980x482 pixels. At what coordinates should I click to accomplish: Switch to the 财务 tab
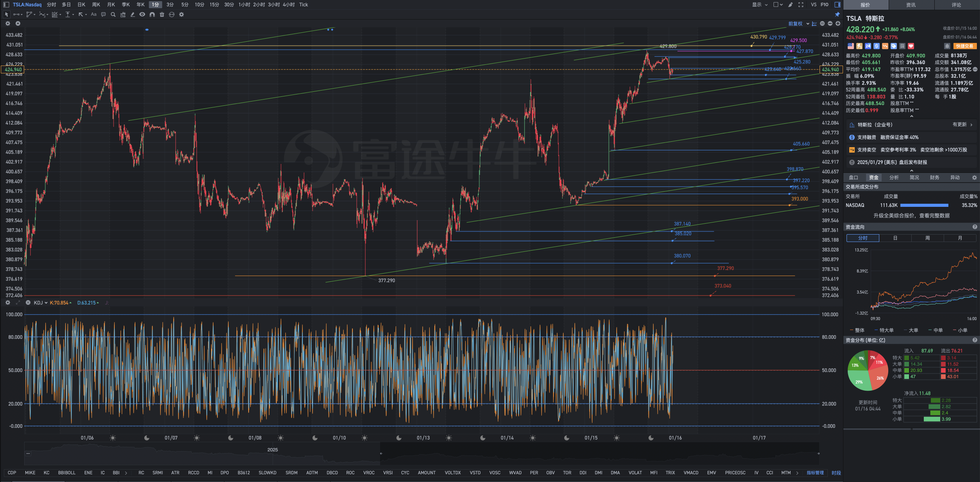click(x=935, y=178)
